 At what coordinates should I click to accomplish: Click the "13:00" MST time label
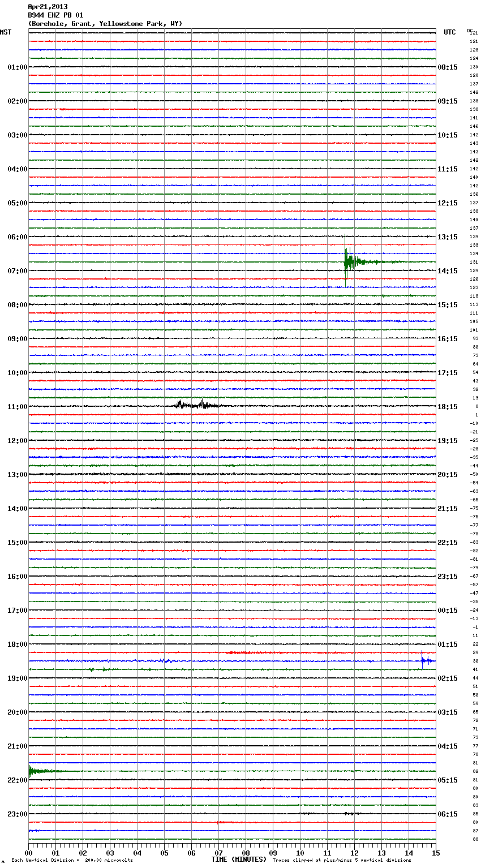18,475
